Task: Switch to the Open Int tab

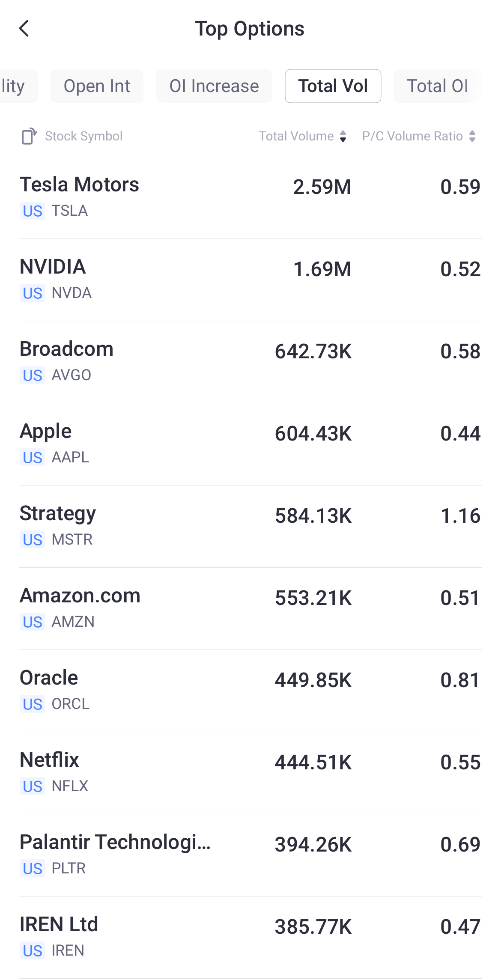Action: (97, 86)
